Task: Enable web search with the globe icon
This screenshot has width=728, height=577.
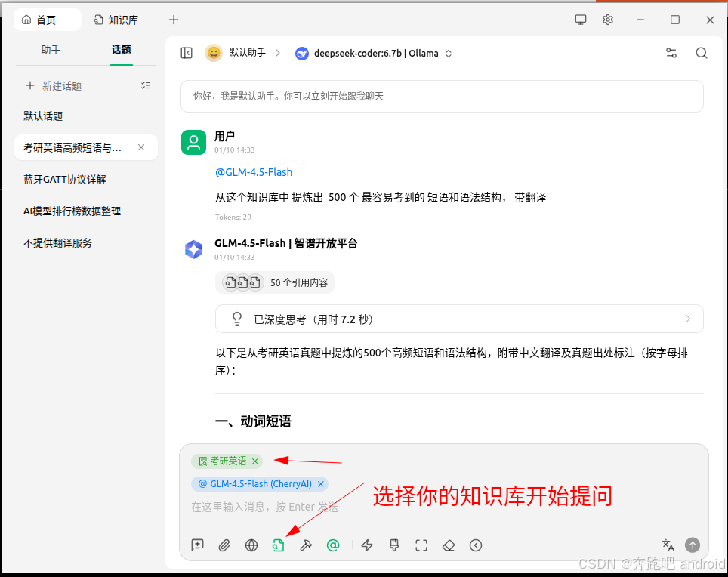Action: point(251,545)
